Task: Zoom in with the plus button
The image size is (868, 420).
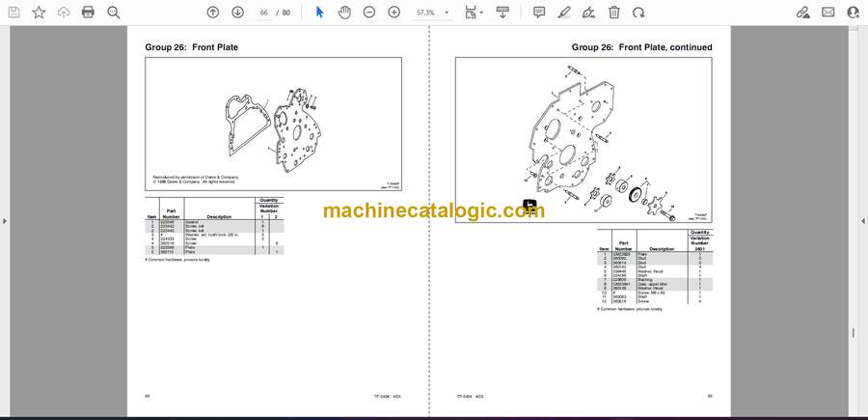Action: pos(394,13)
